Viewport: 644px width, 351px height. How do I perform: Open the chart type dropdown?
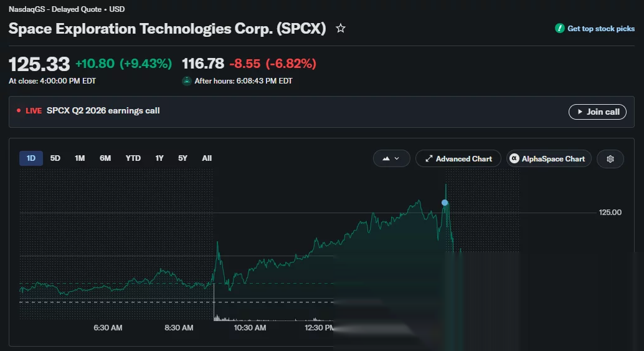391,158
